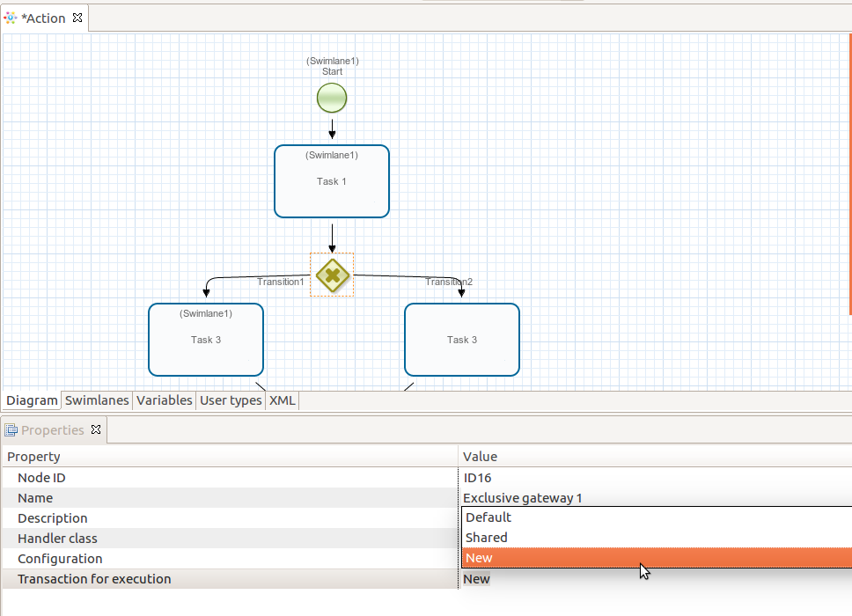Open the Transaction for execution value dropdown

tap(475, 578)
